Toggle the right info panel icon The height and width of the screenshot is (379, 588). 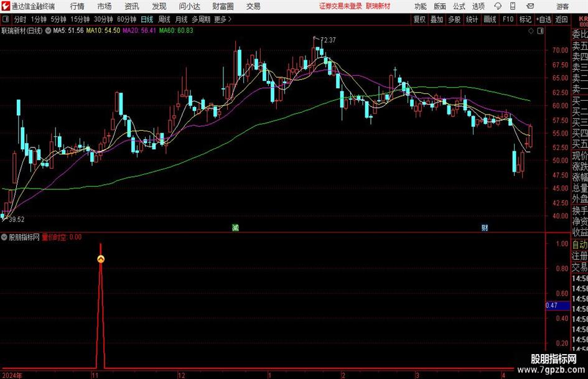[x=540, y=31]
